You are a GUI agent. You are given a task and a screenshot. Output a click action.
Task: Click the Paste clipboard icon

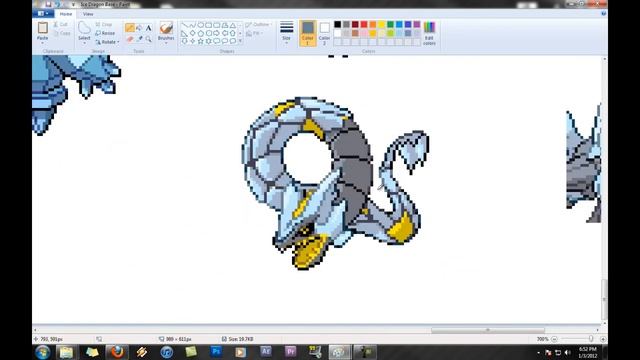pyautogui.click(x=42, y=28)
